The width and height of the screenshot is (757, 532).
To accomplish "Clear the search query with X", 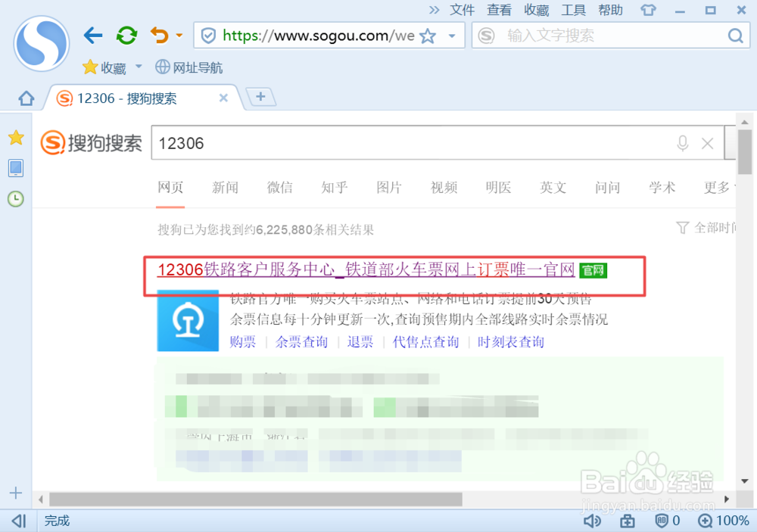I will pyautogui.click(x=707, y=143).
